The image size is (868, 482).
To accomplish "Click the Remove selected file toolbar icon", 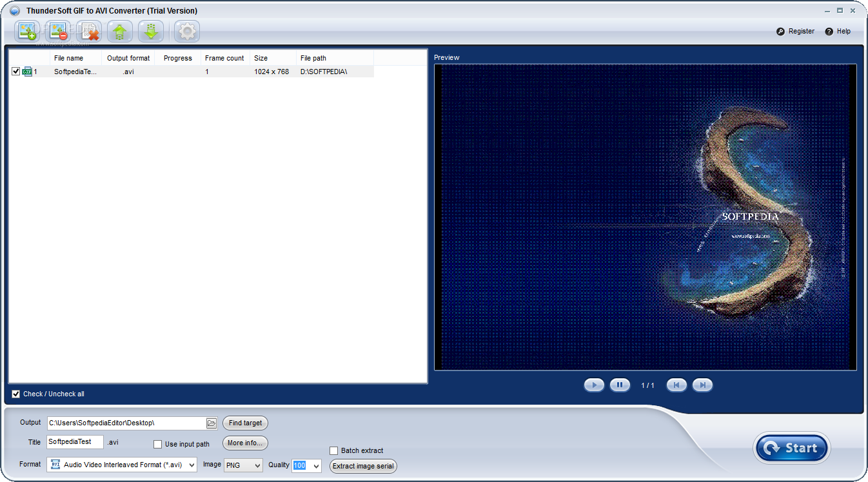I will 58,31.
